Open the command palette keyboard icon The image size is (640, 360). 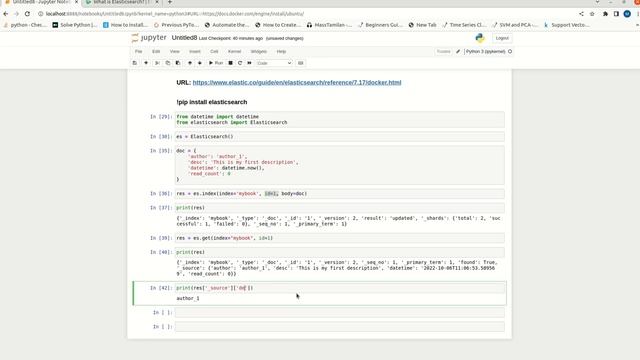[x=300, y=63]
